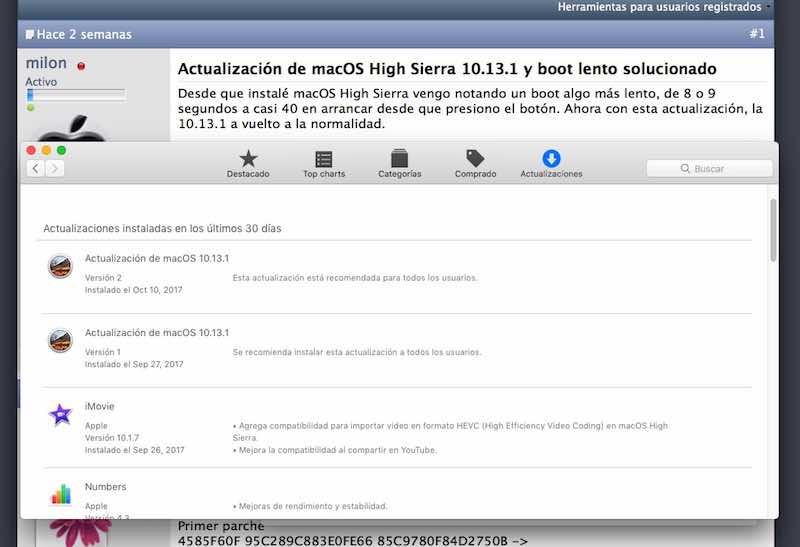Viewport: 800px width, 547px height.
Task: Click the iMovie app icon
Action: point(60,414)
